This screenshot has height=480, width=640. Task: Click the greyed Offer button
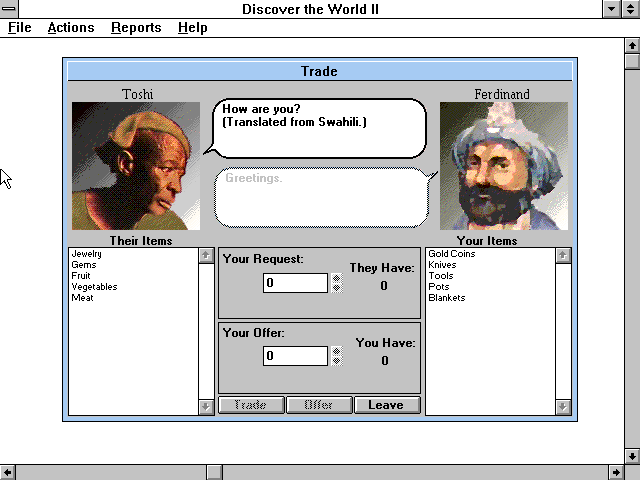tap(319, 405)
